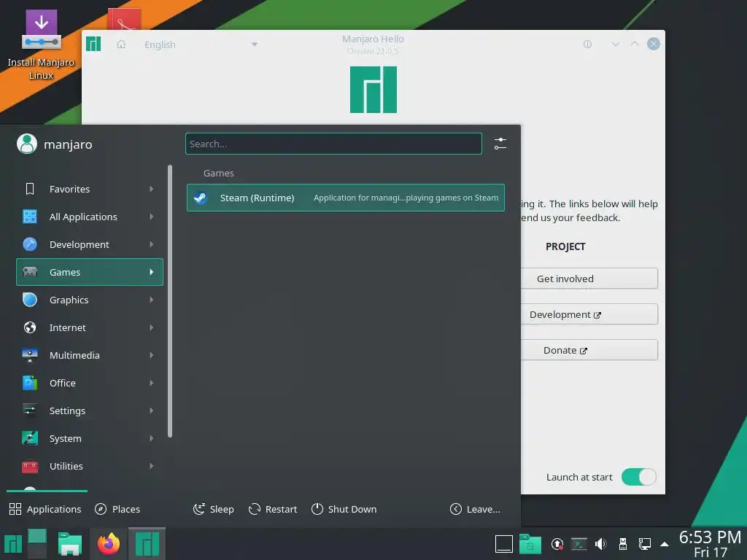
Task: Open the Development link in Manjaro Hello
Action: pos(589,314)
